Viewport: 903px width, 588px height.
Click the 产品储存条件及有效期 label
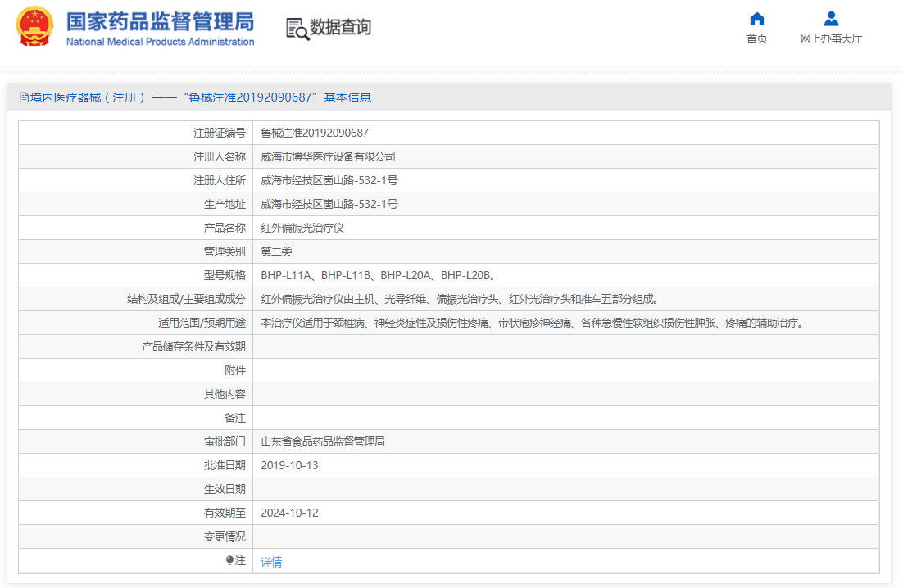[x=193, y=346]
